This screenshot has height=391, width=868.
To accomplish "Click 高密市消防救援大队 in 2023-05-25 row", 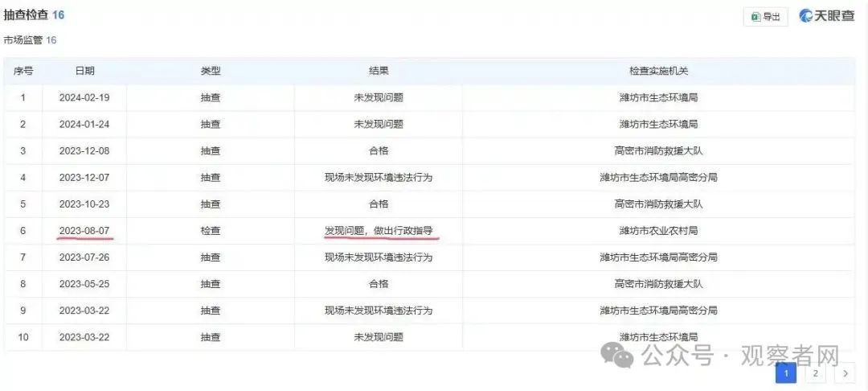I will tap(659, 283).
